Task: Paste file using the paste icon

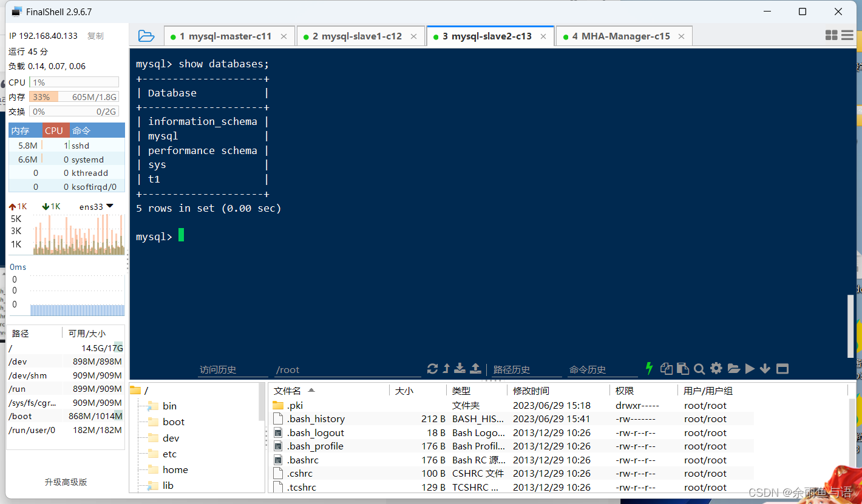Action: [x=682, y=368]
